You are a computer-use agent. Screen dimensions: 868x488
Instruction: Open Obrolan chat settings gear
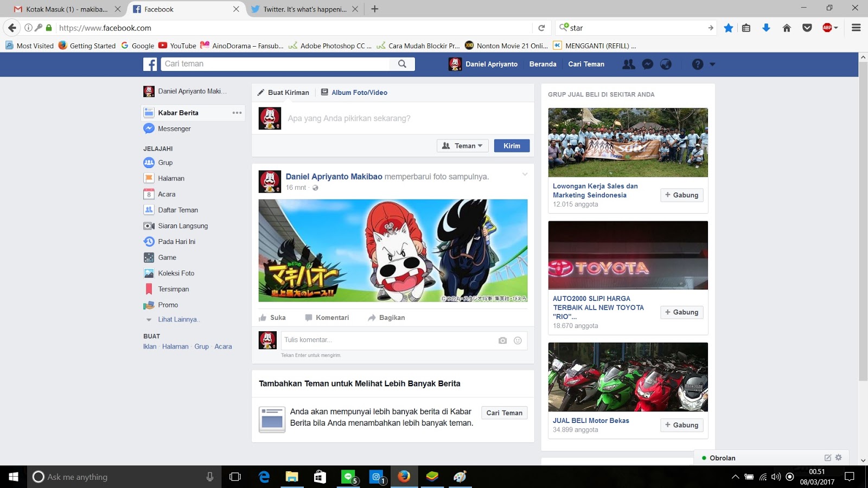[839, 458]
